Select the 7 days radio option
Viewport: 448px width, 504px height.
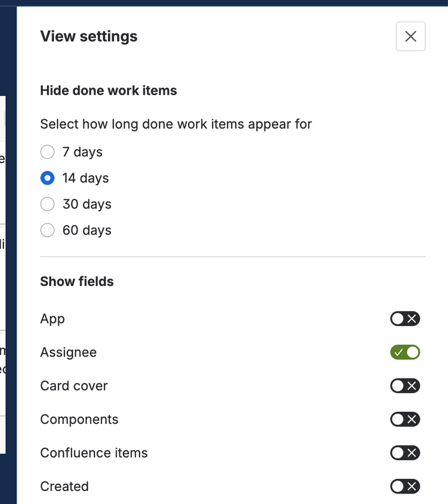47,152
